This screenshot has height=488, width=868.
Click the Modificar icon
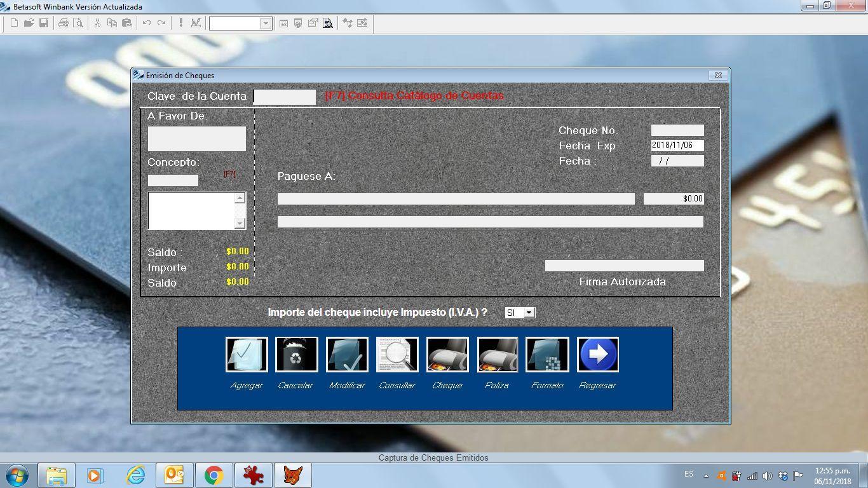click(347, 355)
